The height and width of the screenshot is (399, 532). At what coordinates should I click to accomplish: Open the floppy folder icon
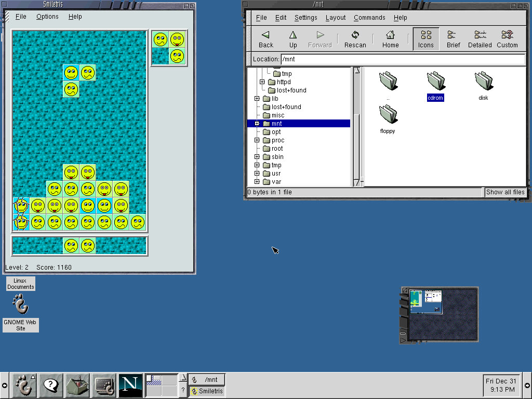[388, 115]
